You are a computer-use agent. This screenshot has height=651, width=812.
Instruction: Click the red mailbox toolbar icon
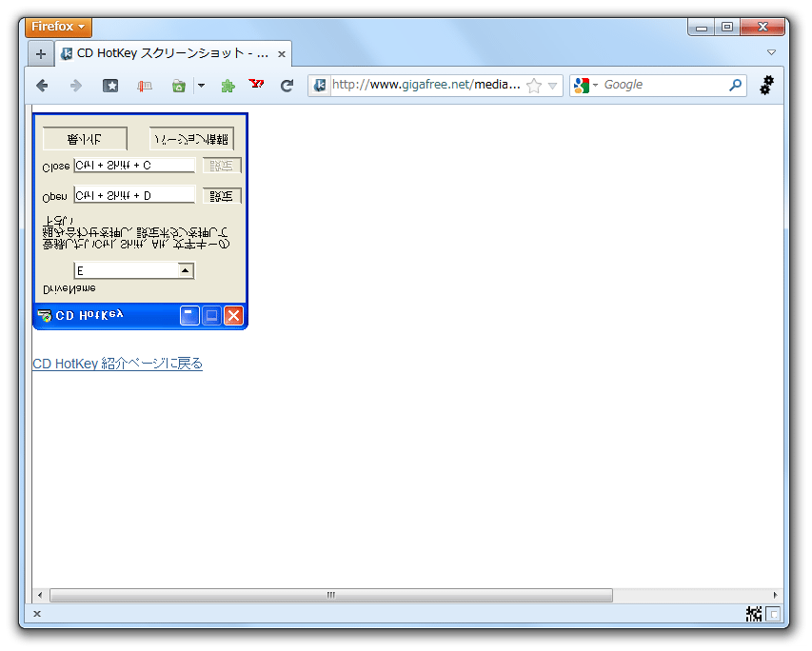click(x=145, y=86)
